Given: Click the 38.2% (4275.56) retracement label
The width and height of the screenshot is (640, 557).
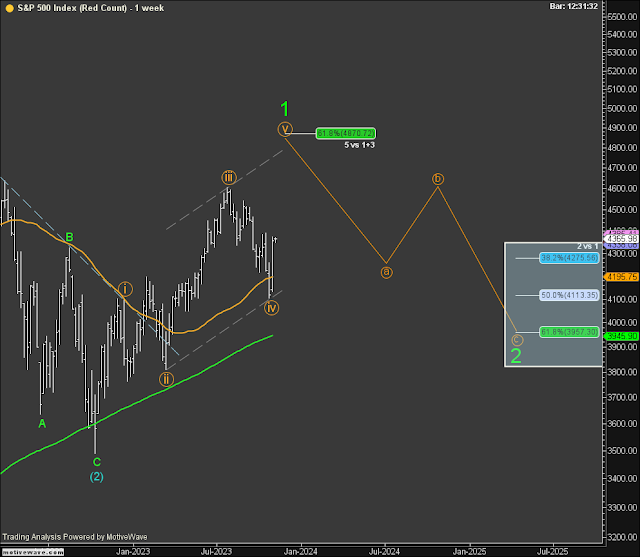Looking at the screenshot, I should point(569,258).
